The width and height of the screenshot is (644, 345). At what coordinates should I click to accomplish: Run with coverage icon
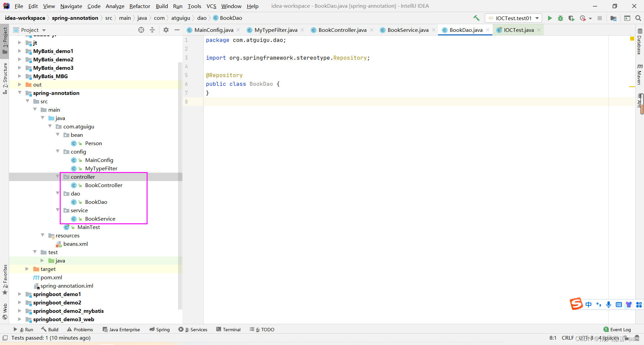(572, 18)
